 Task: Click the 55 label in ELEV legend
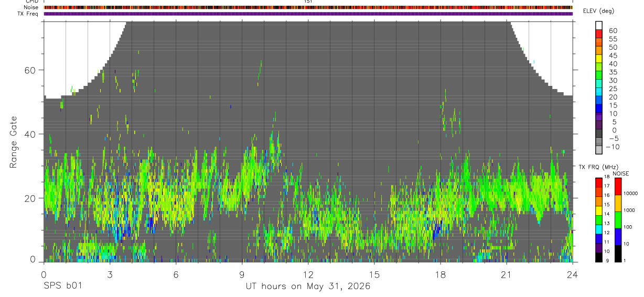613,39
